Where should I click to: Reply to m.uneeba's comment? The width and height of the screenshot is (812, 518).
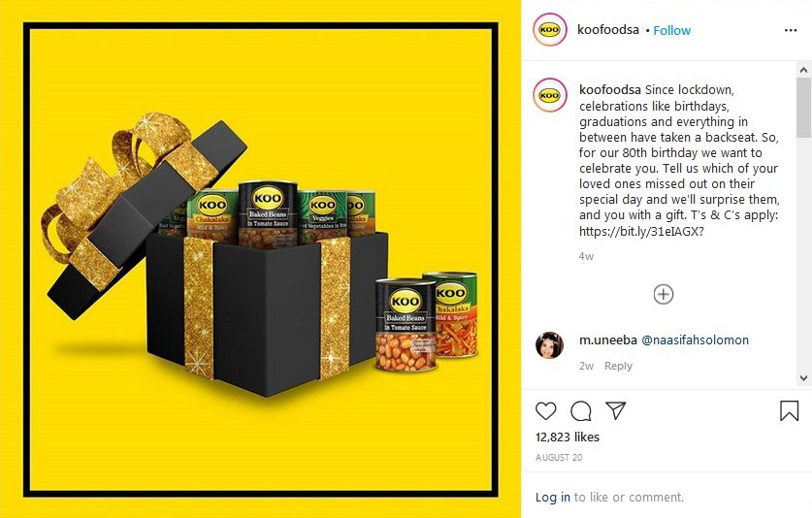tap(618, 366)
